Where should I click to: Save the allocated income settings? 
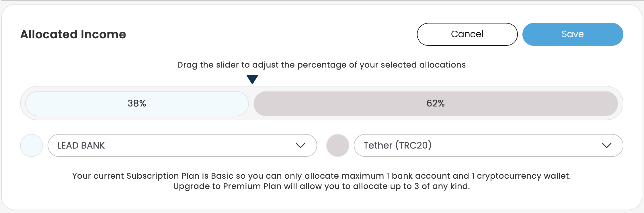573,34
